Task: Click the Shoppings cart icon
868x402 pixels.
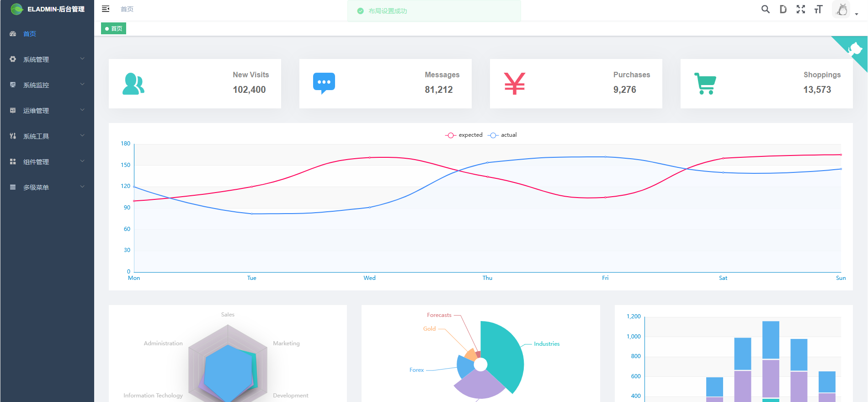Action: [705, 84]
